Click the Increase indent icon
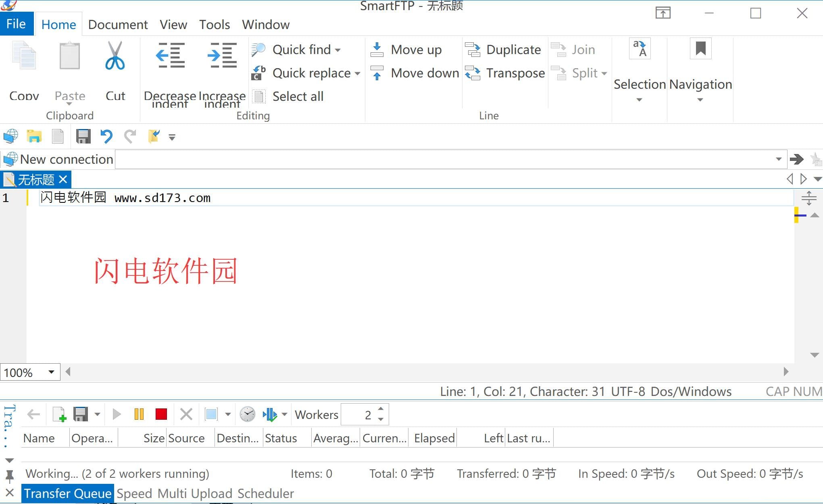Image resolution: width=823 pixels, height=504 pixels. 222,55
